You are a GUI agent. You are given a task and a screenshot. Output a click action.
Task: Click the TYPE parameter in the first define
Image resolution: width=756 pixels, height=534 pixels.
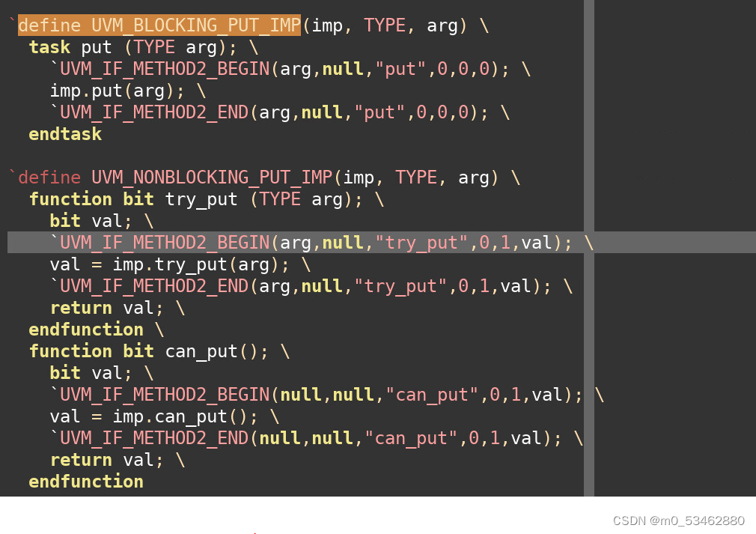coord(385,25)
